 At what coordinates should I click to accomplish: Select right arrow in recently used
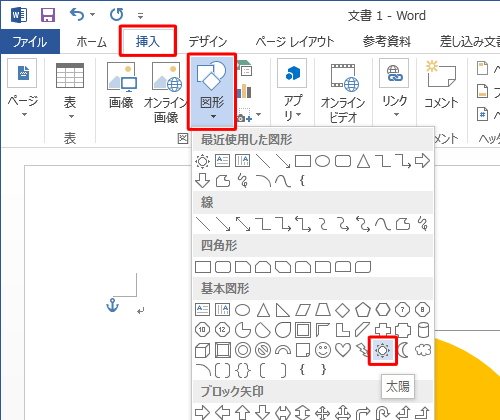(422, 161)
